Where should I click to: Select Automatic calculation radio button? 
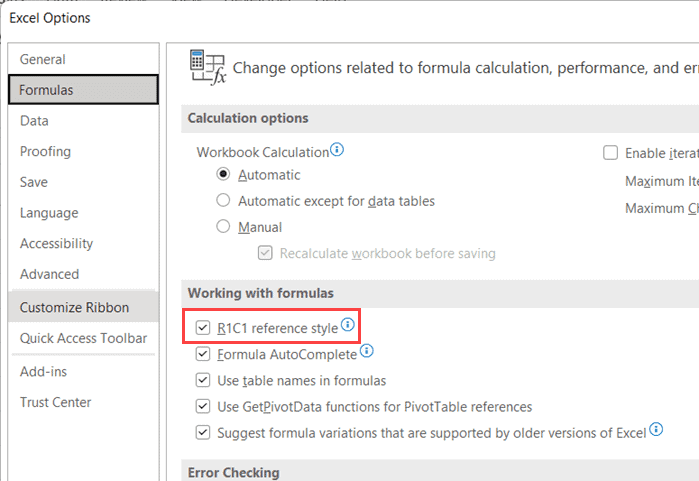tap(224, 175)
